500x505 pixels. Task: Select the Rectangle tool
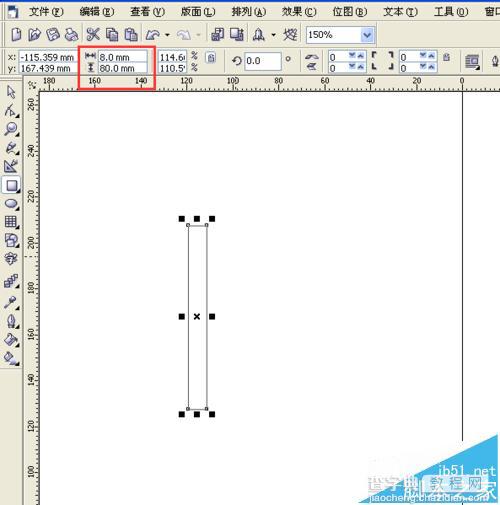pyautogui.click(x=12, y=185)
